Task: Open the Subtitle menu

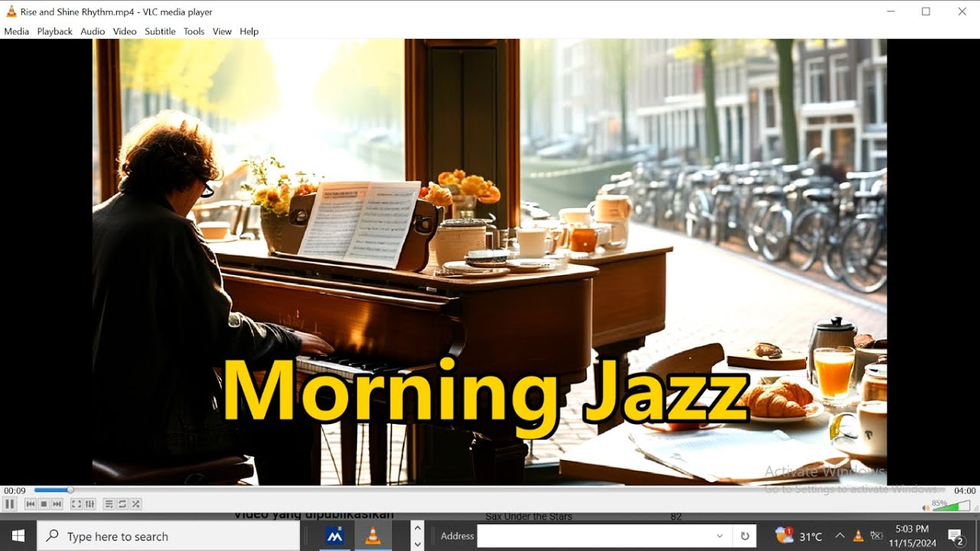Action: (160, 31)
